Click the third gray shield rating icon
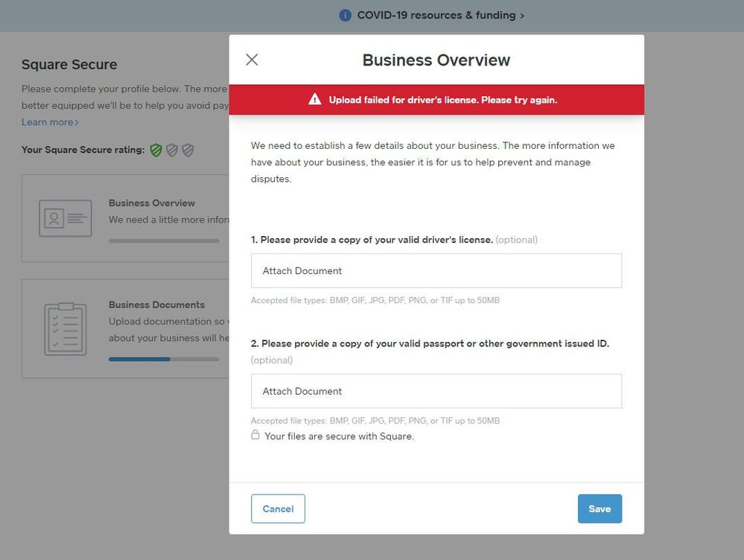744x560 pixels. point(188,150)
